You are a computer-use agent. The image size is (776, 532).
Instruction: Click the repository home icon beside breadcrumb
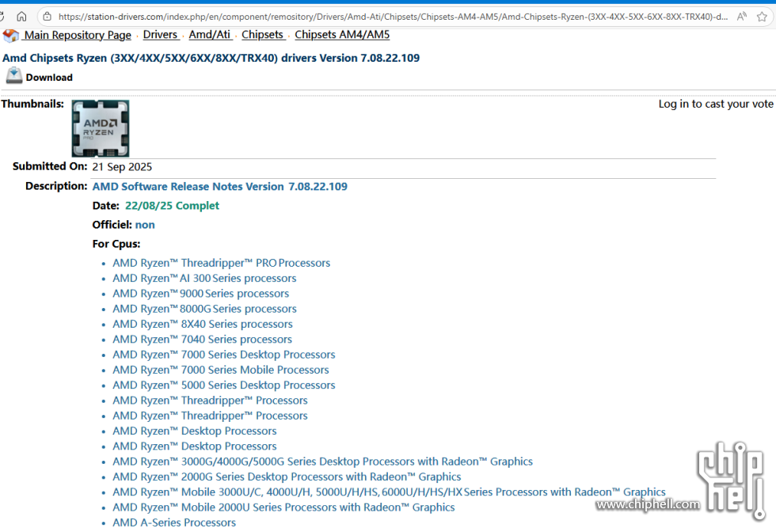10,36
